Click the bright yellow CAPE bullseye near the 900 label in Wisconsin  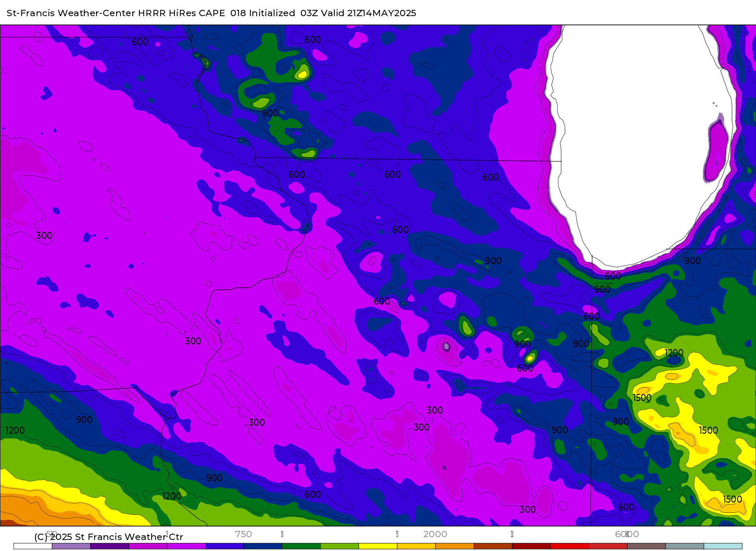tap(302, 74)
